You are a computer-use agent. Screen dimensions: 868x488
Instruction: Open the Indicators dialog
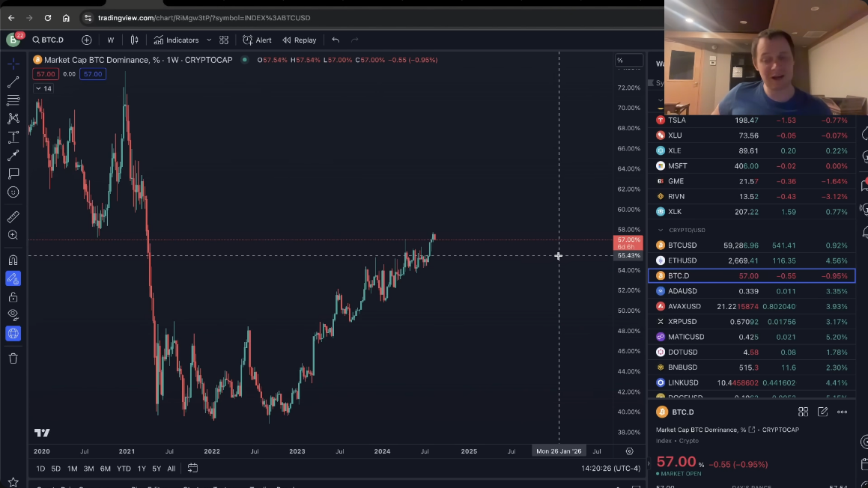pyautogui.click(x=176, y=40)
